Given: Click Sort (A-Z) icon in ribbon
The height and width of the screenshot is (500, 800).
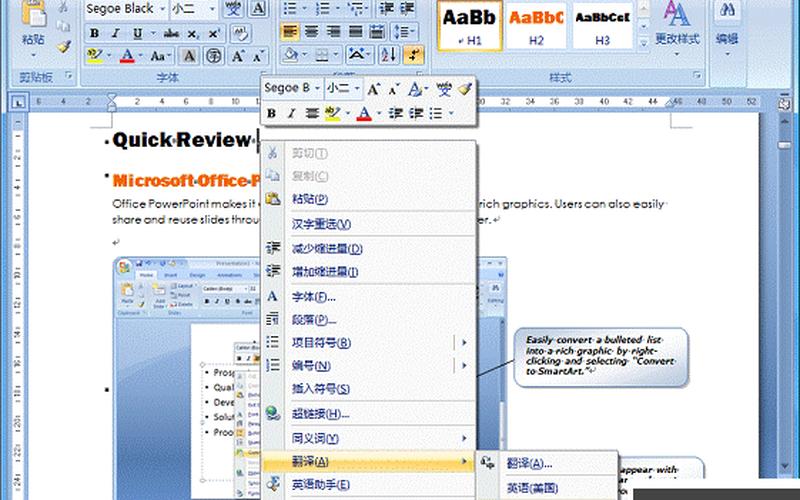Looking at the screenshot, I should click(x=388, y=55).
